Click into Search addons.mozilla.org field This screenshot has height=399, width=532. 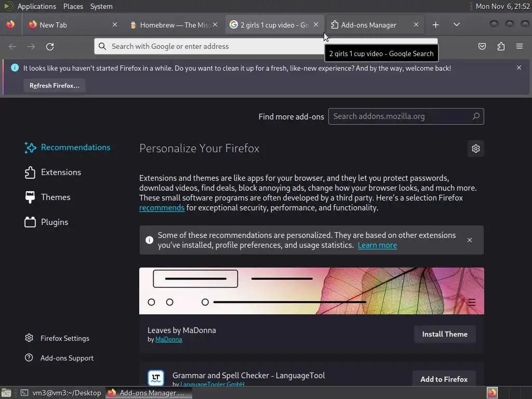406,116
